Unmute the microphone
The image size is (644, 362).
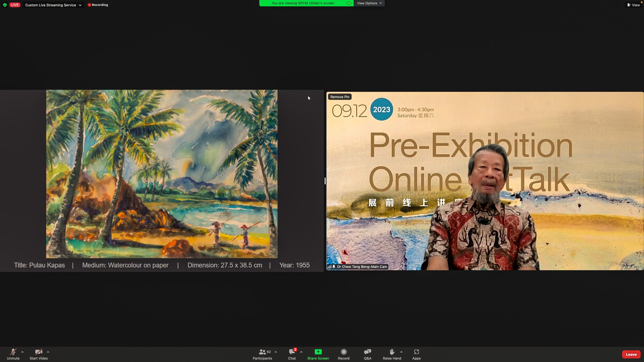[x=13, y=352]
